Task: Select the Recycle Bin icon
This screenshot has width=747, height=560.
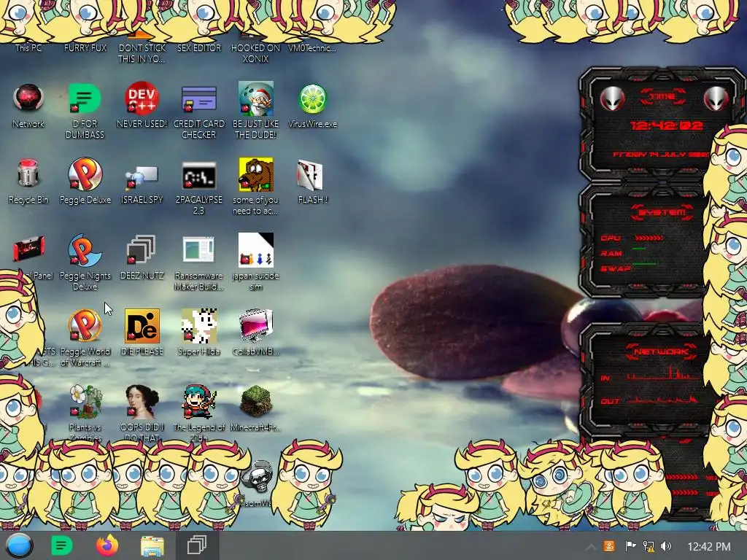Action: coord(28,174)
